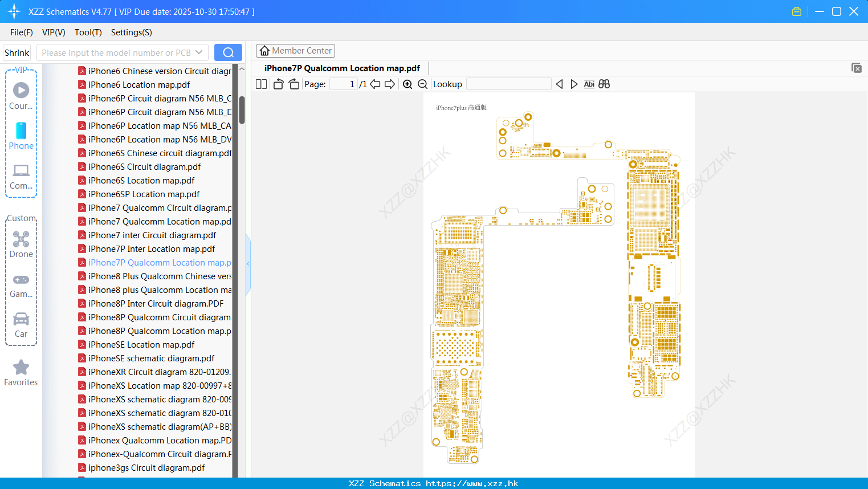The height and width of the screenshot is (489, 868).
Task: Select Computer category in sidebar
Action: point(21,177)
